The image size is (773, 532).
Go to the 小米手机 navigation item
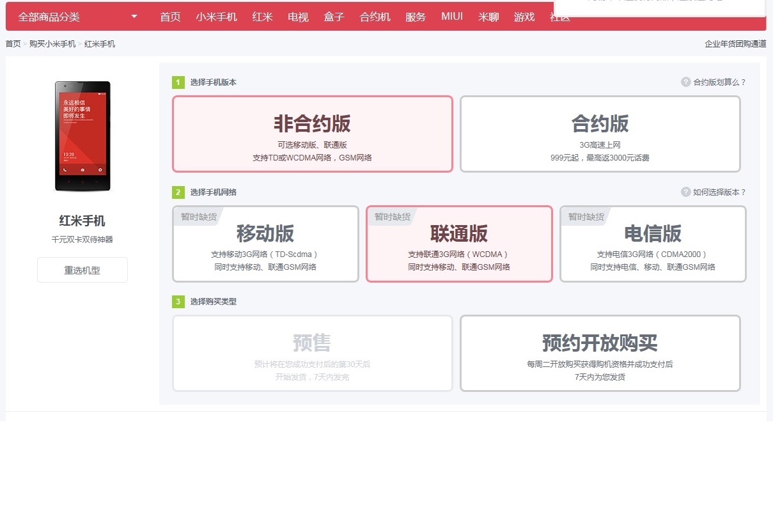tap(217, 17)
